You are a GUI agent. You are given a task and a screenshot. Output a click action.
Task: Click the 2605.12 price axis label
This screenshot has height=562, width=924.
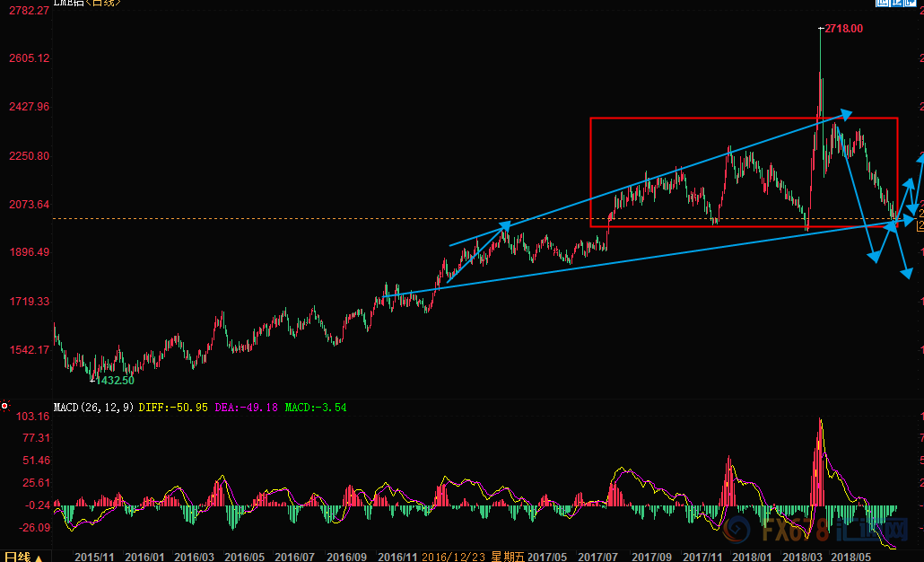coord(30,57)
